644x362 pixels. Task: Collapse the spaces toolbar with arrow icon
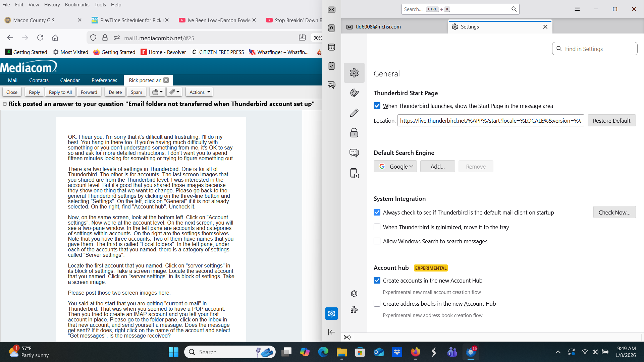click(x=331, y=332)
